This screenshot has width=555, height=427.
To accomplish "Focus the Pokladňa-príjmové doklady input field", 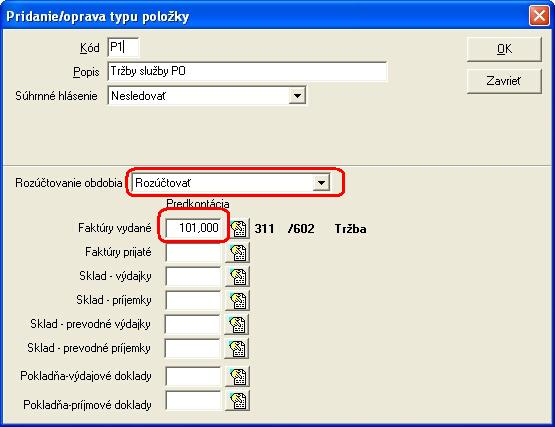I will pyautogui.click(x=193, y=400).
